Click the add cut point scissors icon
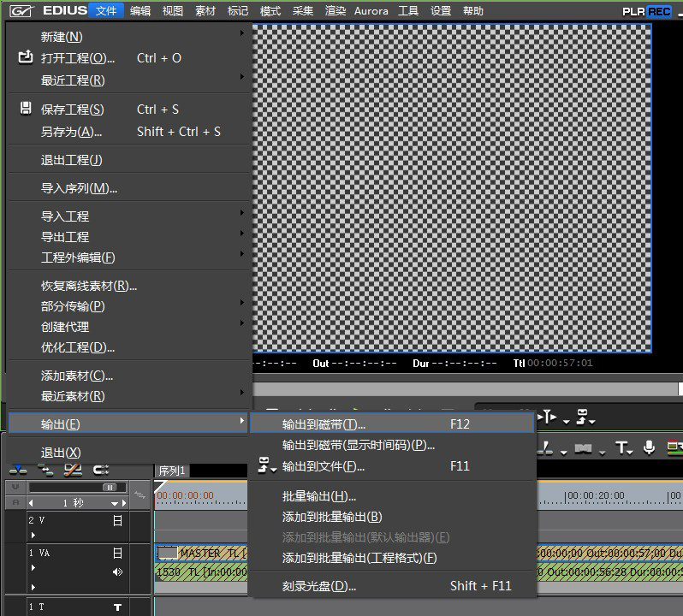Viewport: 683px width, 616px height. 545,448
